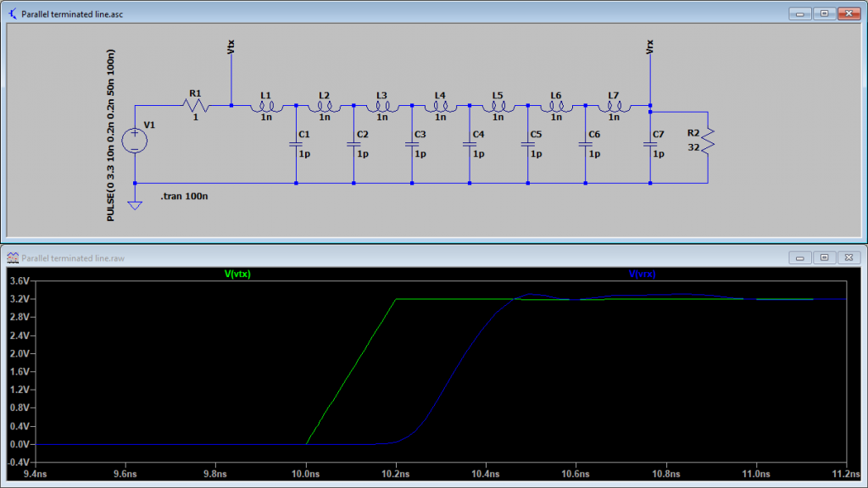This screenshot has width=868, height=488.
Task: Click the L1 inductor symbol
Action: tap(264, 107)
